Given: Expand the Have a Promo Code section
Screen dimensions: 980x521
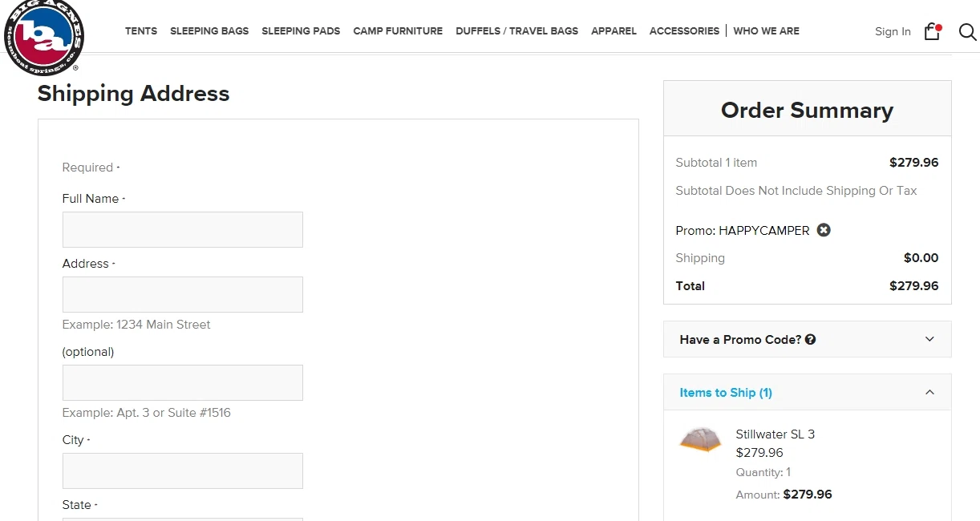Looking at the screenshot, I should [929, 339].
